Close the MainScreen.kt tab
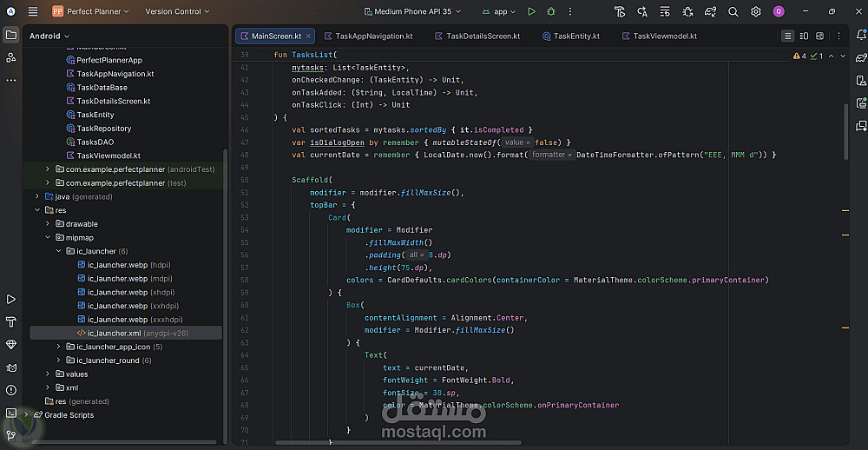Viewport: 868px width, 450px height. point(308,36)
